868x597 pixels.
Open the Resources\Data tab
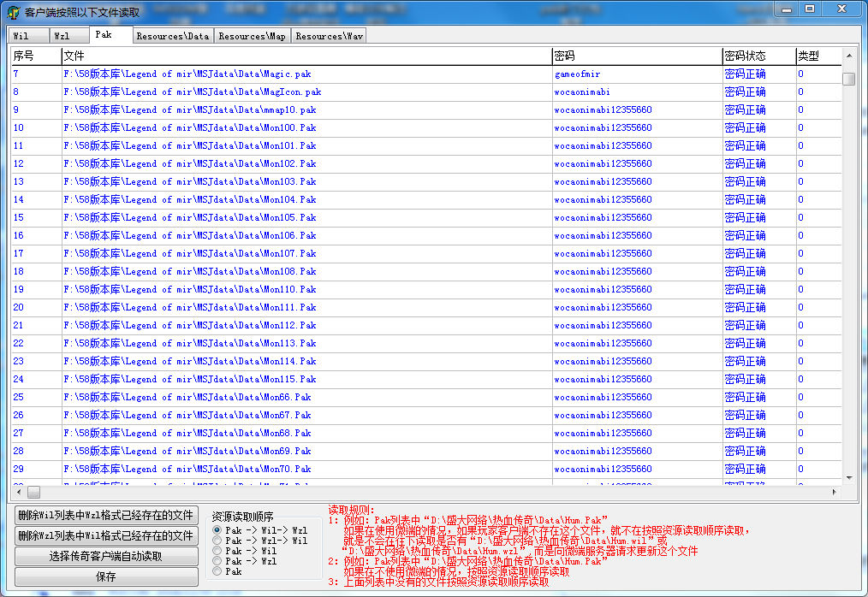[173, 35]
